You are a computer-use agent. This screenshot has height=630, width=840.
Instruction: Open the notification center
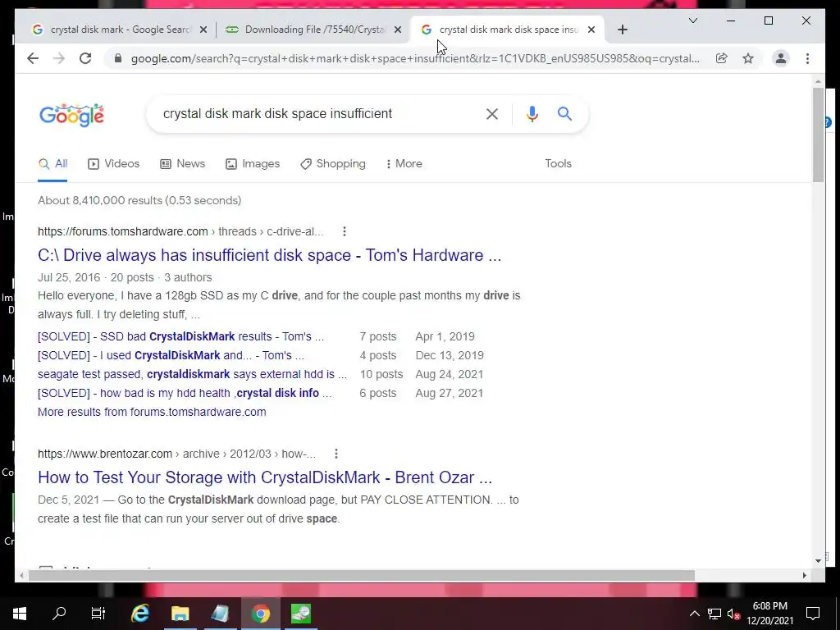(x=813, y=614)
